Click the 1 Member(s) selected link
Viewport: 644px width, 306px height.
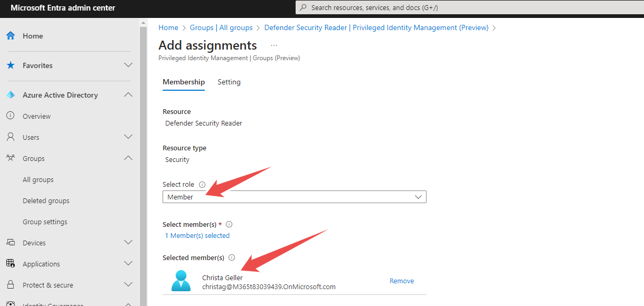(197, 236)
